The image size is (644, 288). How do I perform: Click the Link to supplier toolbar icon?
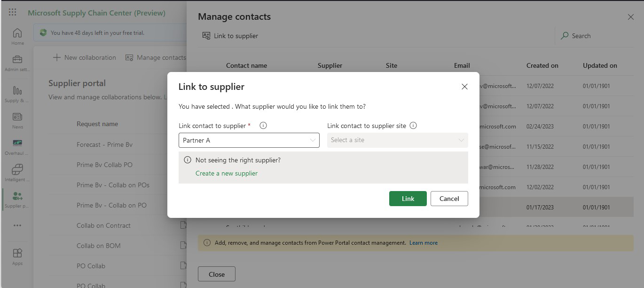[206, 36]
